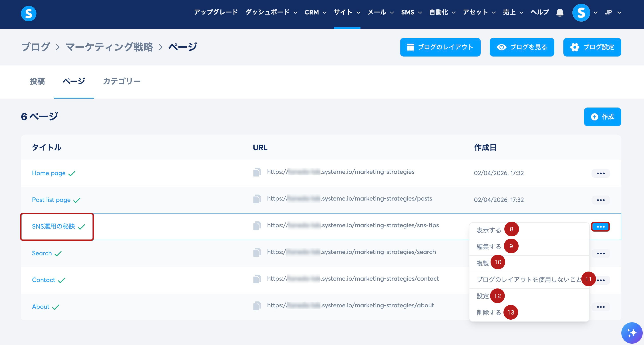The height and width of the screenshot is (345, 644).
Task: Switch to the カテゴリー tab
Action: [122, 81]
